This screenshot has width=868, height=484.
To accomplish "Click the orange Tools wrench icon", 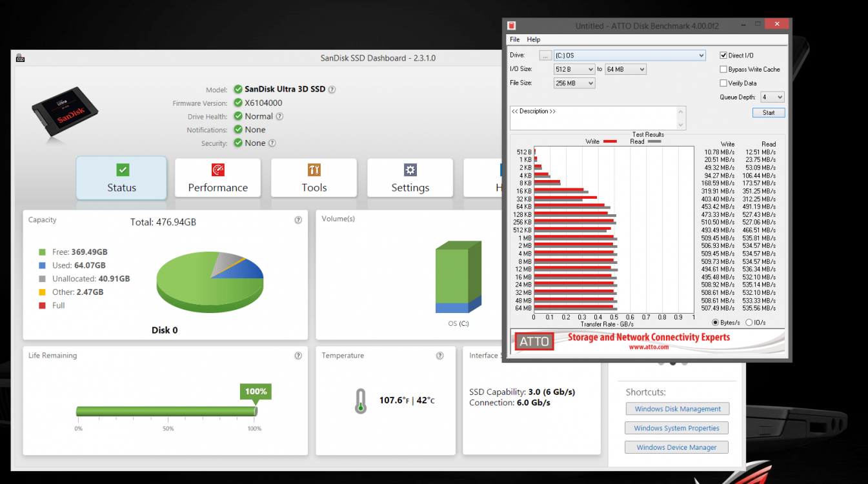I will pyautogui.click(x=314, y=170).
